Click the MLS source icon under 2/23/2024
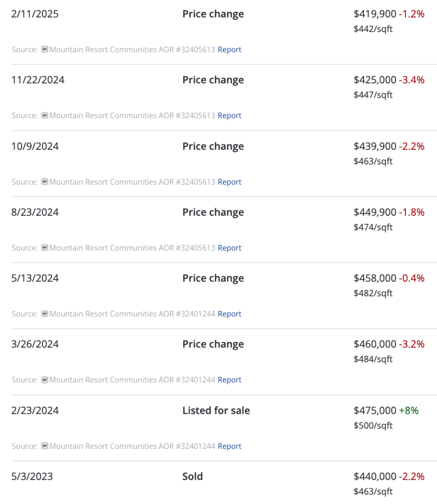Image resolution: width=437 pixels, height=504 pixels. [x=44, y=446]
